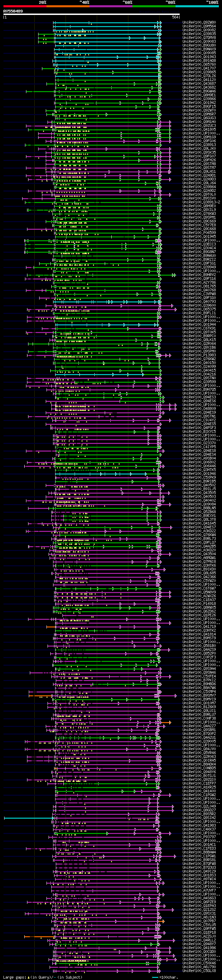Open the UniRef100_Q9FH26 entry
The width and height of the screenshot is (222, 980).
(199, 160)
